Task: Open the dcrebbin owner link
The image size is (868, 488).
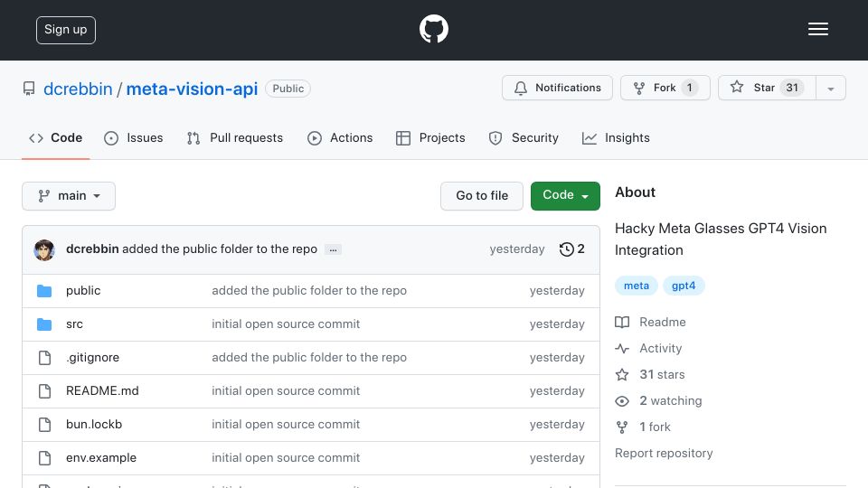Action: [x=78, y=89]
